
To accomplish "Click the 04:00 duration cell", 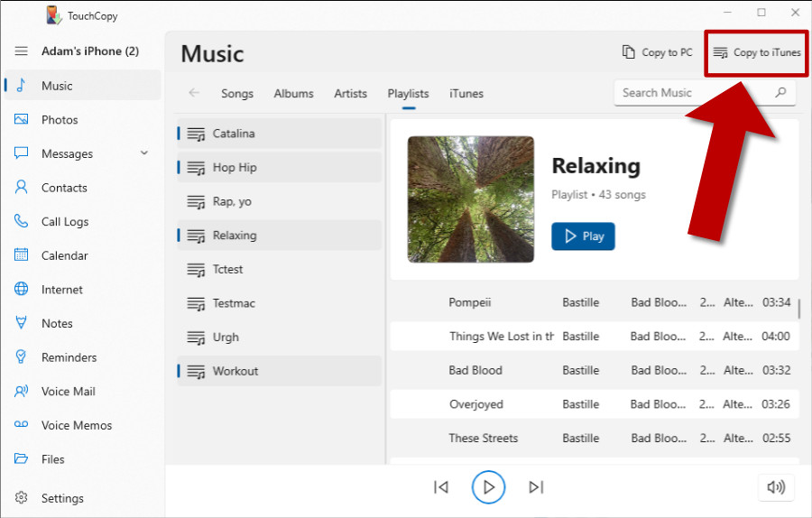I will click(x=776, y=337).
